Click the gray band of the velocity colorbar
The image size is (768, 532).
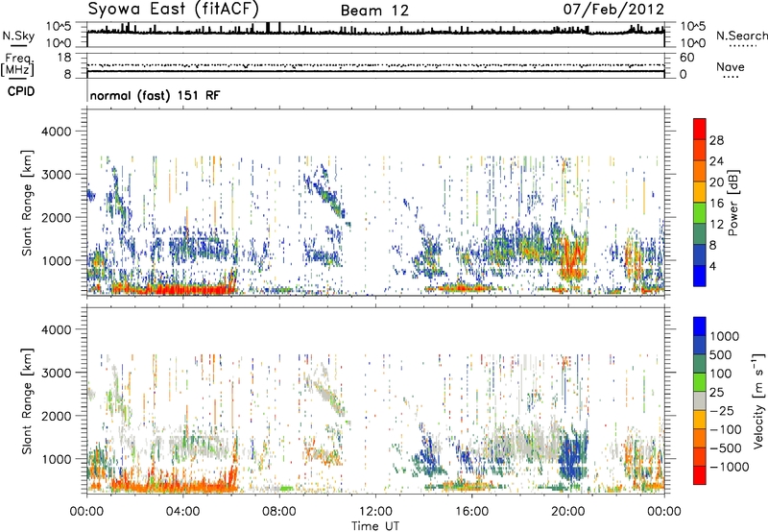700,401
